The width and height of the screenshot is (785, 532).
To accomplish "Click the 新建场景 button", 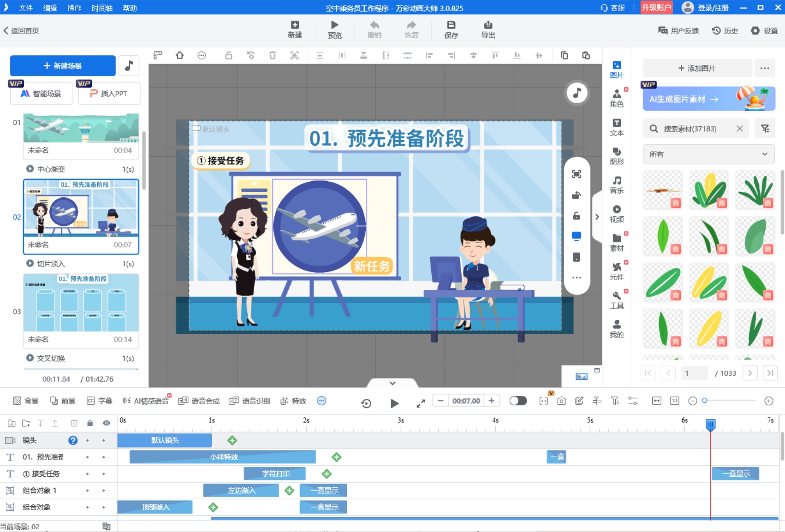I will pyautogui.click(x=63, y=66).
